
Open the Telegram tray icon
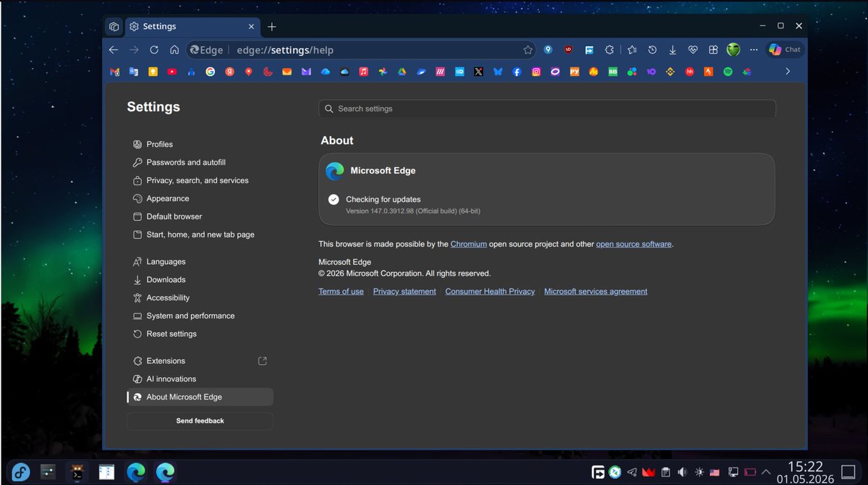[632, 473]
